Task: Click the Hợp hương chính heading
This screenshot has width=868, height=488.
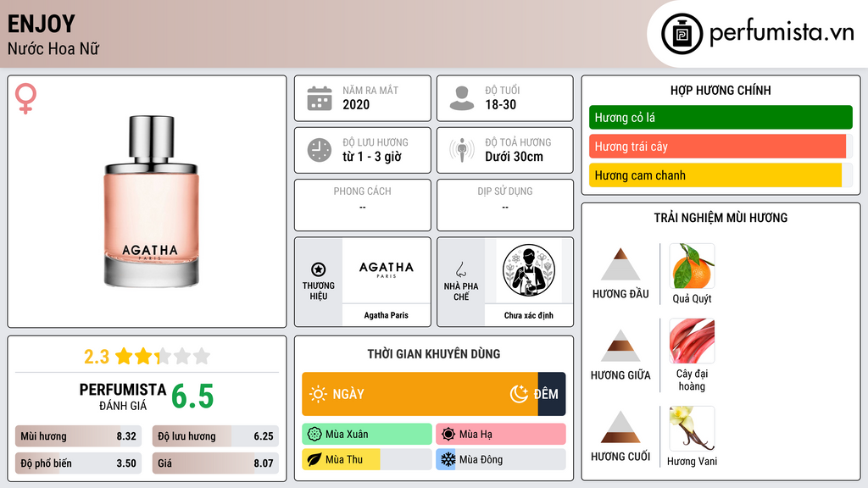Action: pos(721,90)
